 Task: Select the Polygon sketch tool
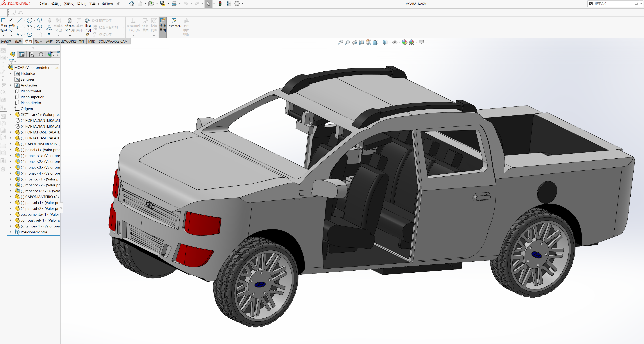[30, 35]
